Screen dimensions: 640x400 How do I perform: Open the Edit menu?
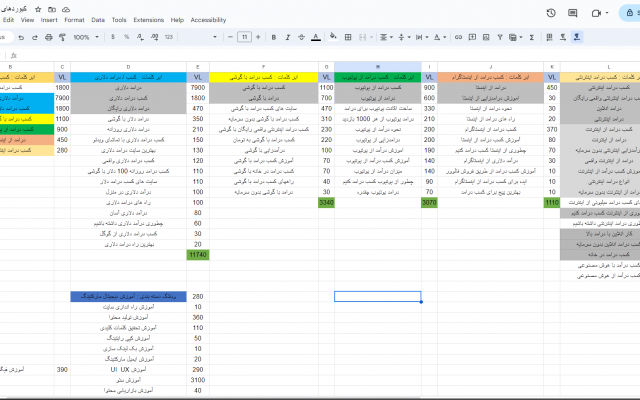[8, 20]
